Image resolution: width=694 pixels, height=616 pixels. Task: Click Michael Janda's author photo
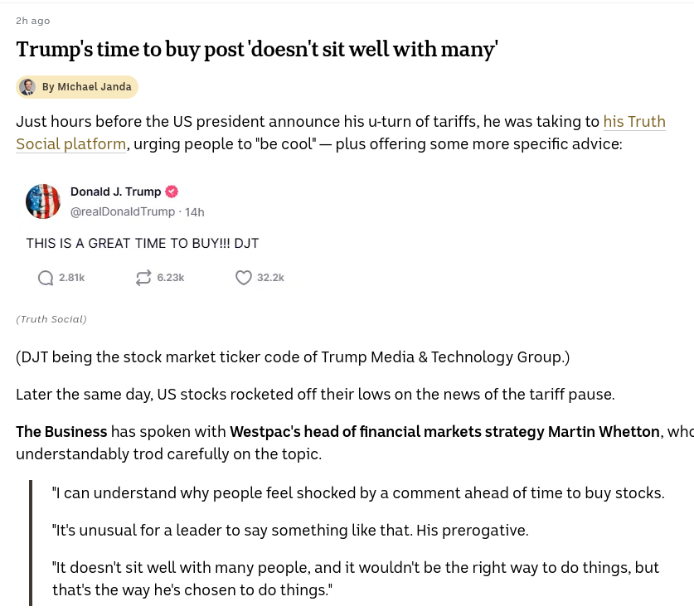pos(27,87)
